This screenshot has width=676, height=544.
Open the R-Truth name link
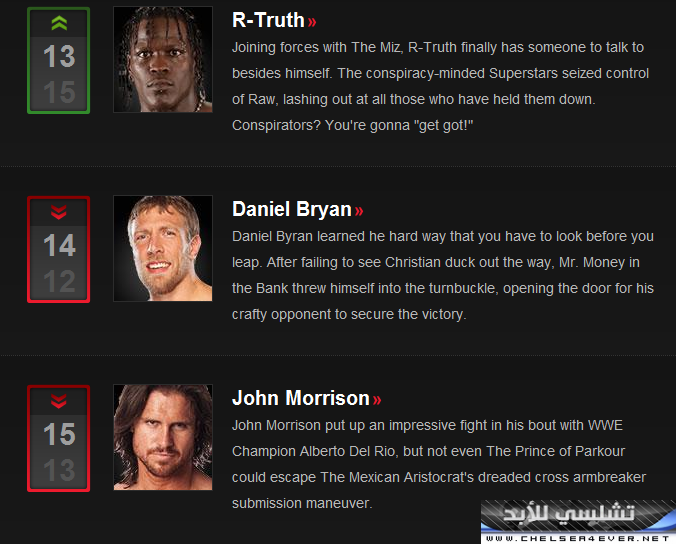point(268,20)
